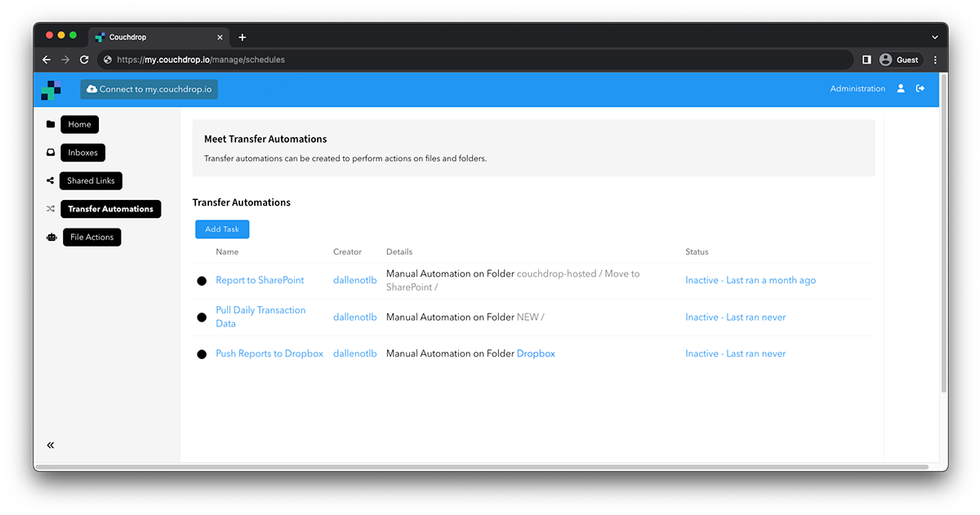Click the Home folder icon in sidebar

51,125
